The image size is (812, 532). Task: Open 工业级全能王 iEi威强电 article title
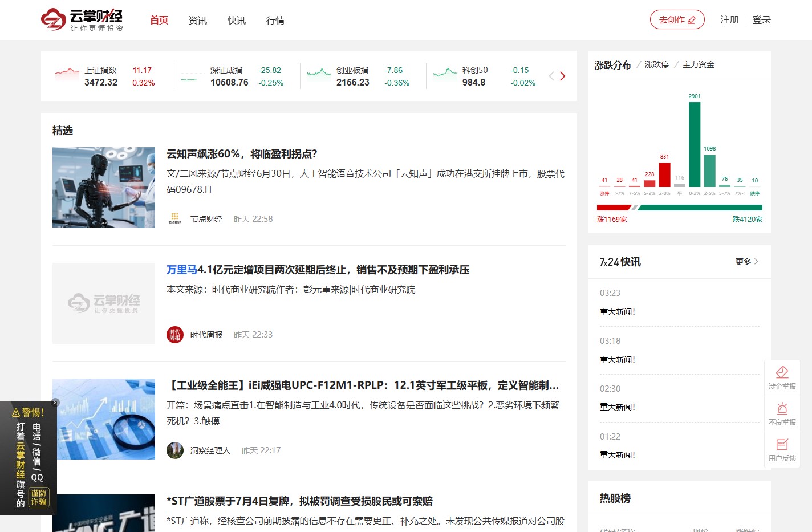(x=363, y=385)
